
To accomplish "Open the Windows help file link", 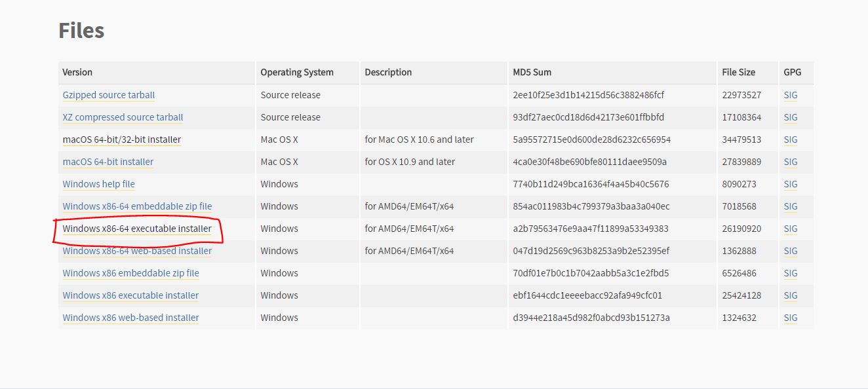I will coord(99,184).
